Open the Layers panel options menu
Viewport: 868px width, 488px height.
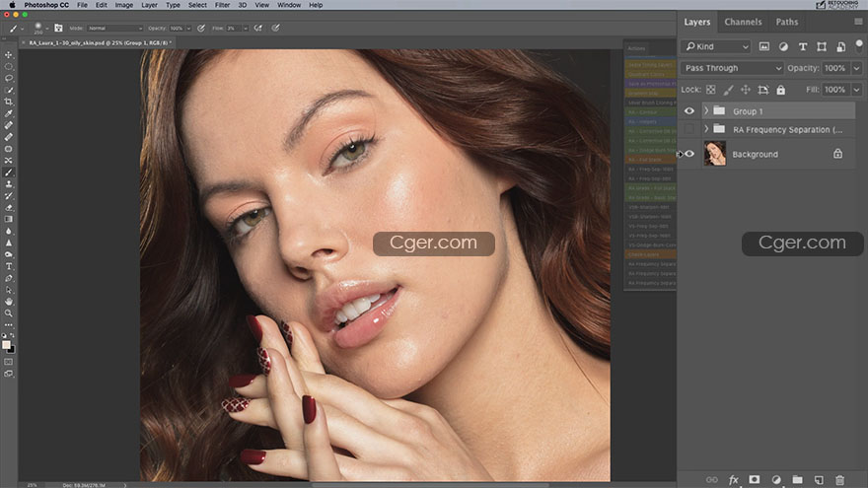click(x=858, y=22)
